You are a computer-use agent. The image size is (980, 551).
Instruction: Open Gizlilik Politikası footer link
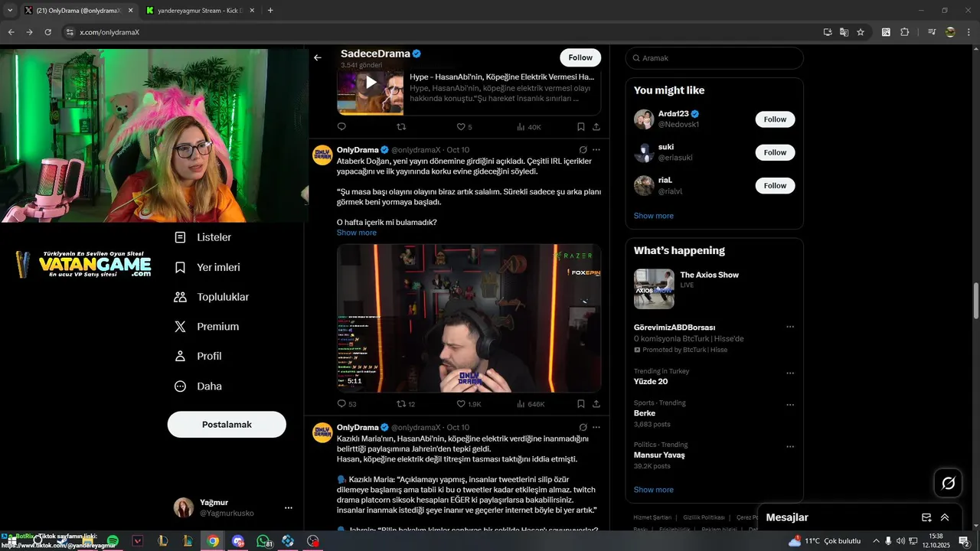(x=704, y=517)
